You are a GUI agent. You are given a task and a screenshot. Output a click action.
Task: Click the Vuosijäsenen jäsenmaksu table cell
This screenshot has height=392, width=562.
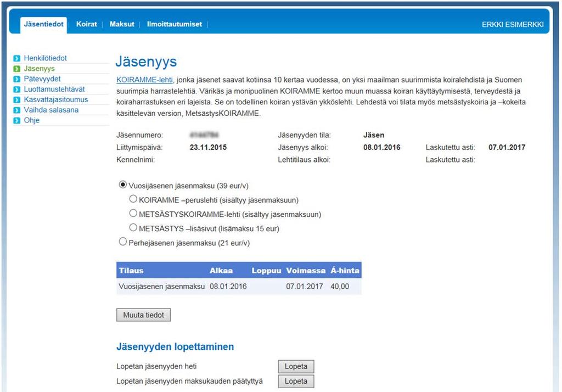pos(162,287)
